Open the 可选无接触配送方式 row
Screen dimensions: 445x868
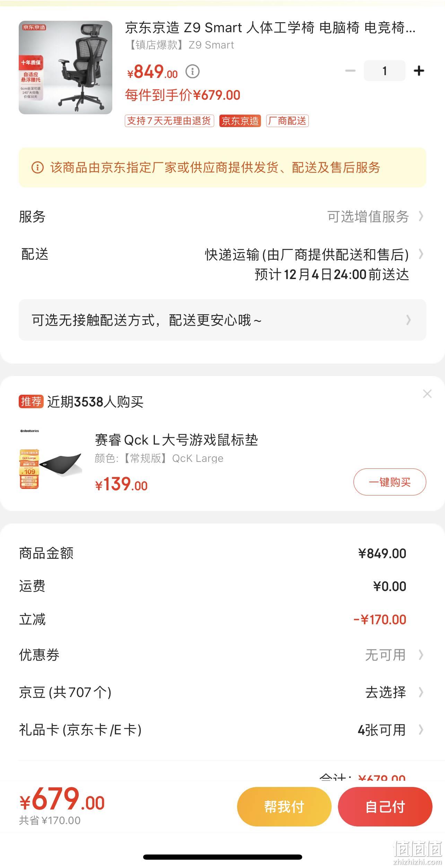[222, 320]
